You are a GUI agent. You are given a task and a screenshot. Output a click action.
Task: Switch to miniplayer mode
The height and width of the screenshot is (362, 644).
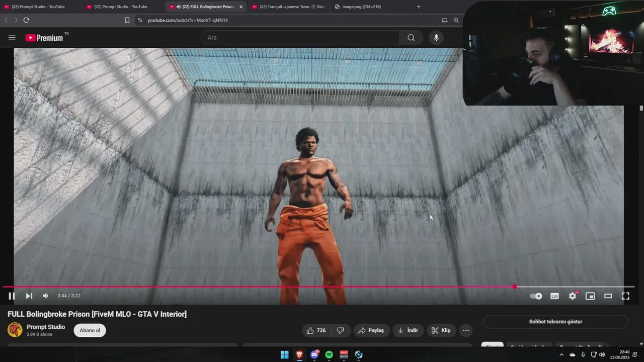590,296
